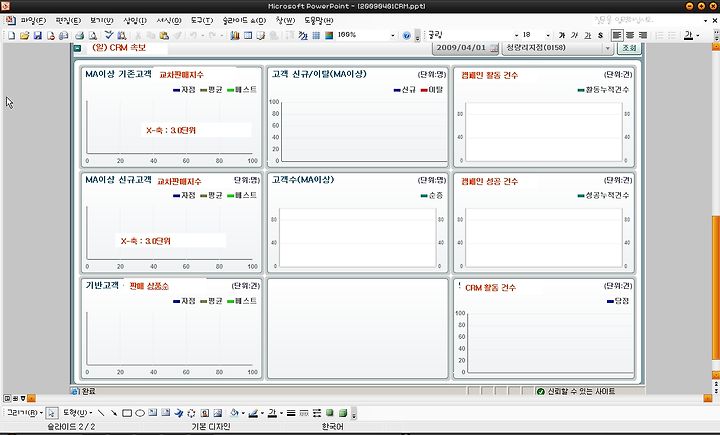
Task: Insert a diagram or organization chart
Action: pyautogui.click(x=191, y=413)
